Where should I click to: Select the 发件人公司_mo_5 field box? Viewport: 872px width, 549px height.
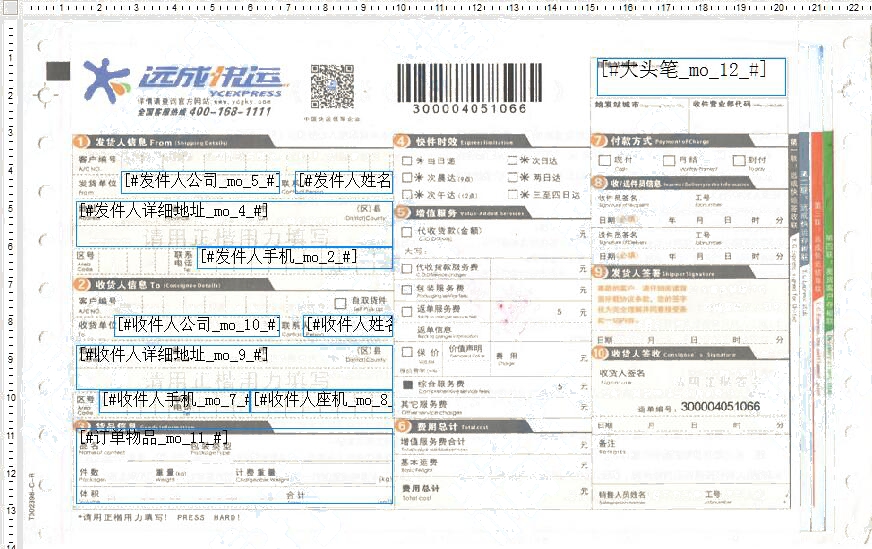click(200, 182)
